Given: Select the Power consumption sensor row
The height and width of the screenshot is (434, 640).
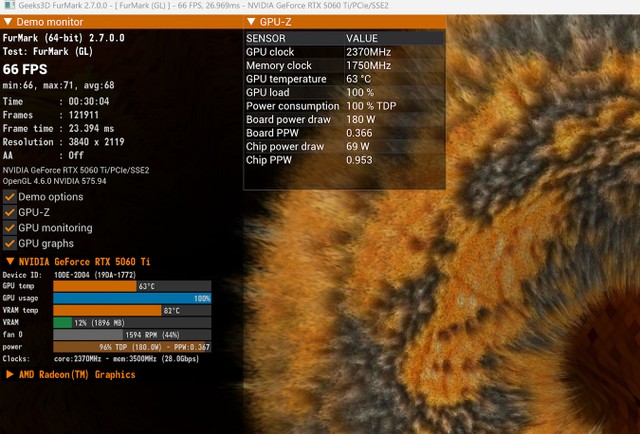Looking at the screenshot, I should [344, 106].
